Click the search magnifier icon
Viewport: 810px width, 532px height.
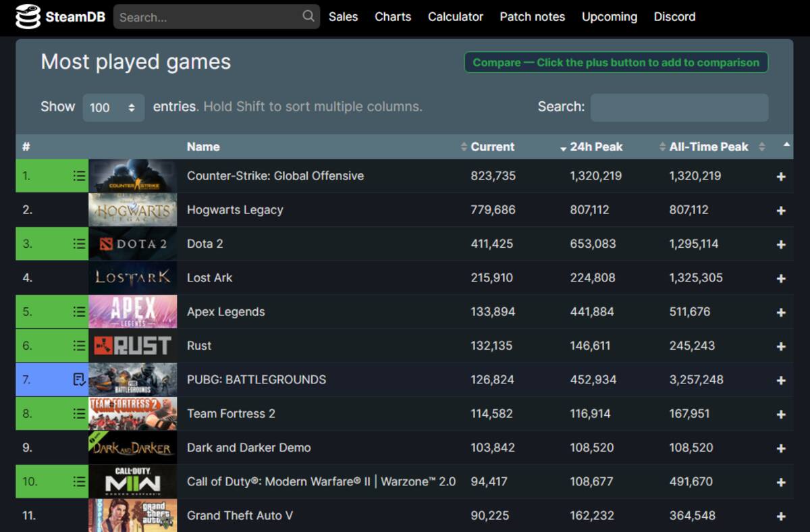(x=308, y=16)
